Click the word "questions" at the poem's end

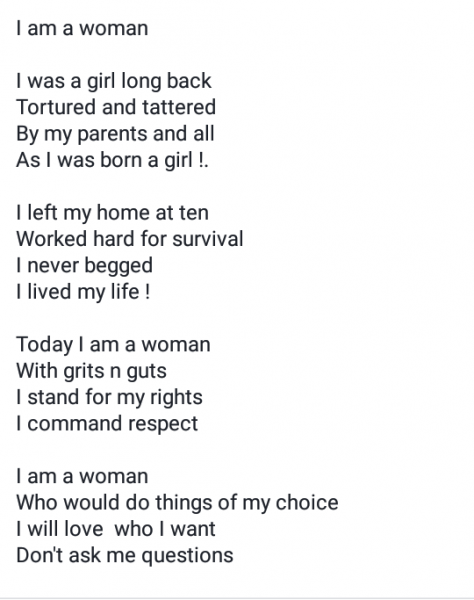(187, 556)
